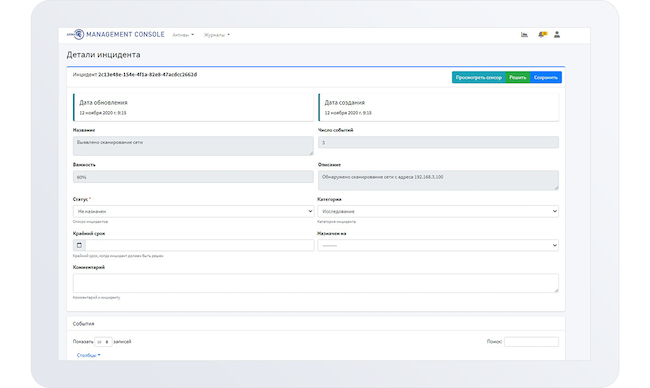Click the blue Сохранить button

(546, 78)
